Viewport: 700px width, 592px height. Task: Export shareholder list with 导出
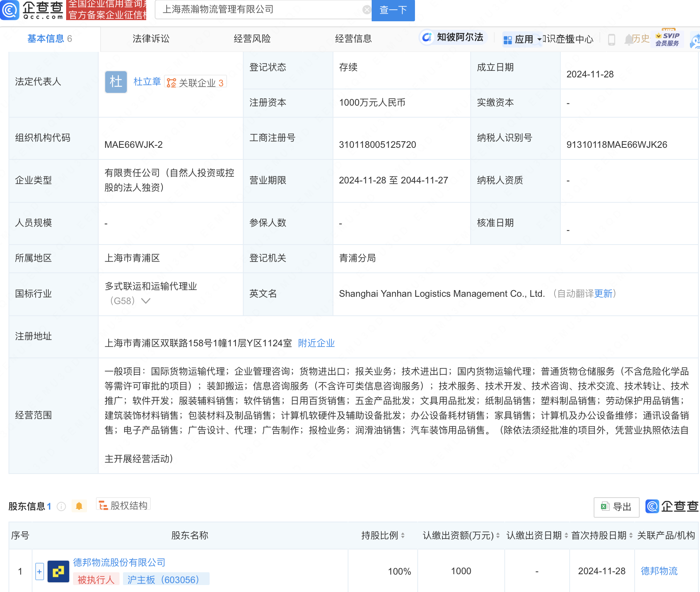point(616,507)
